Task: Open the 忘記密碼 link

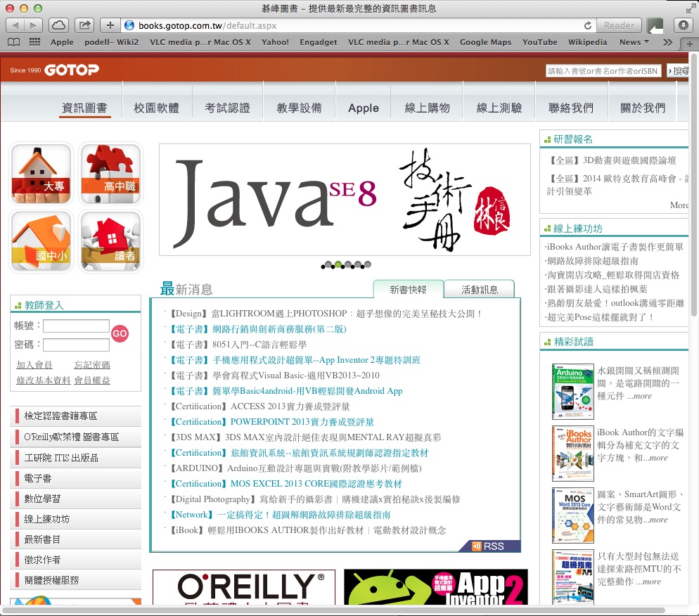Action: (92, 365)
